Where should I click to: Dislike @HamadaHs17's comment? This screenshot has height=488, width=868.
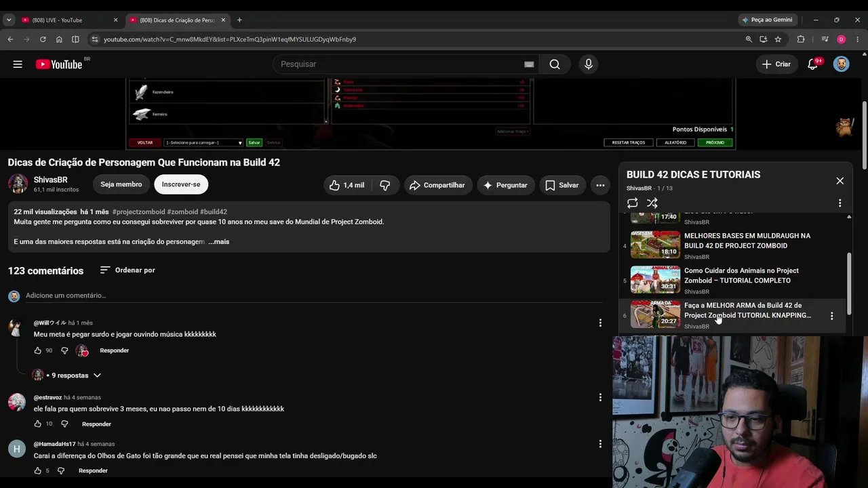coord(61,470)
